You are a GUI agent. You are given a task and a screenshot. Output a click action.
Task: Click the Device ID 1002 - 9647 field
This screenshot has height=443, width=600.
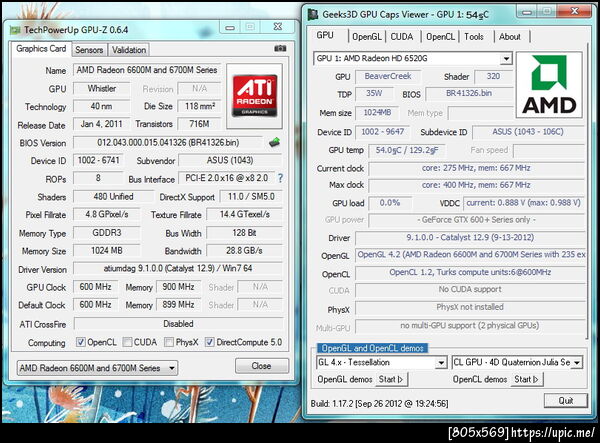click(383, 132)
